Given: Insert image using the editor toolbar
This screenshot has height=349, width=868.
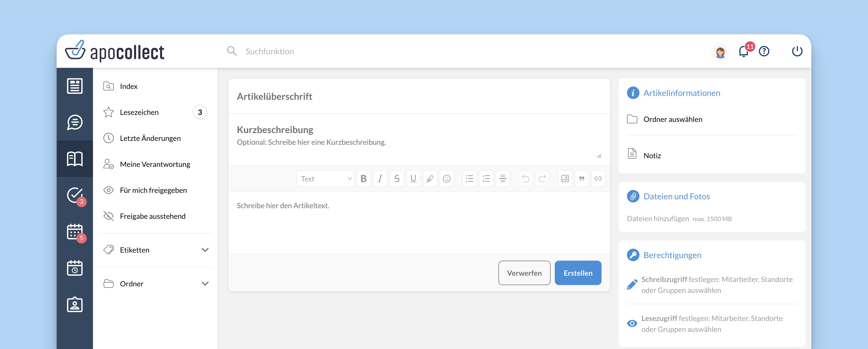Looking at the screenshot, I should point(565,179).
